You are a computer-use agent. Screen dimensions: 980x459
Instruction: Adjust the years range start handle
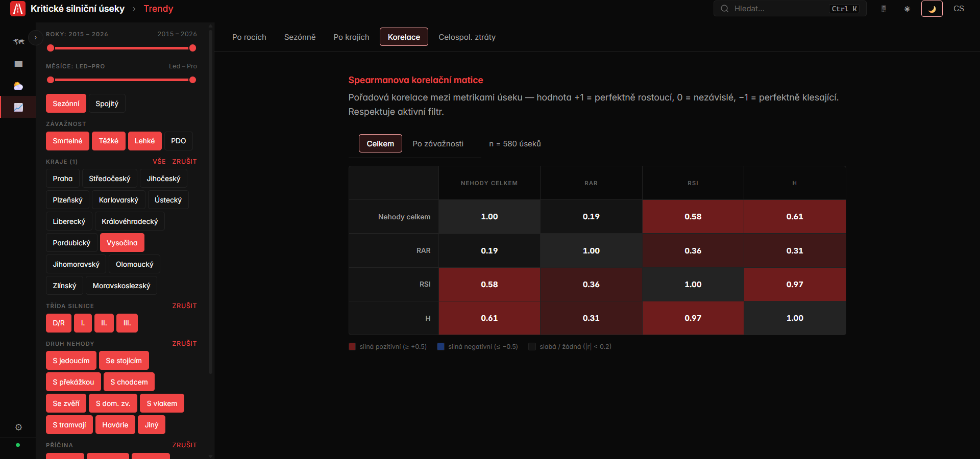tap(51, 48)
